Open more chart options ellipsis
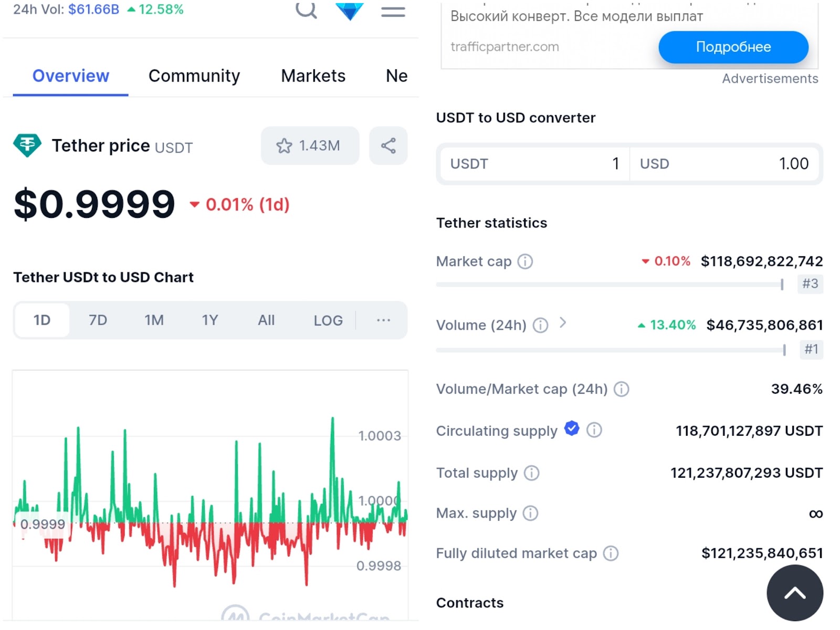Viewport: 840px width, 630px height. pyautogui.click(x=383, y=320)
